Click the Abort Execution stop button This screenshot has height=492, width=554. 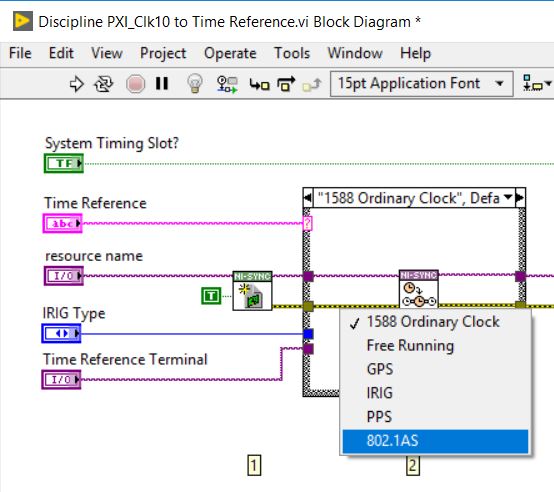(136, 84)
